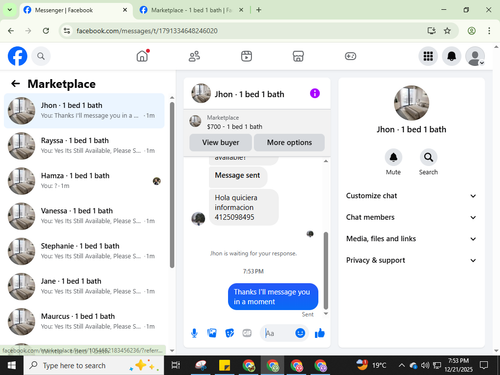Open the nine-dot Menu grid icon

tap(428, 56)
